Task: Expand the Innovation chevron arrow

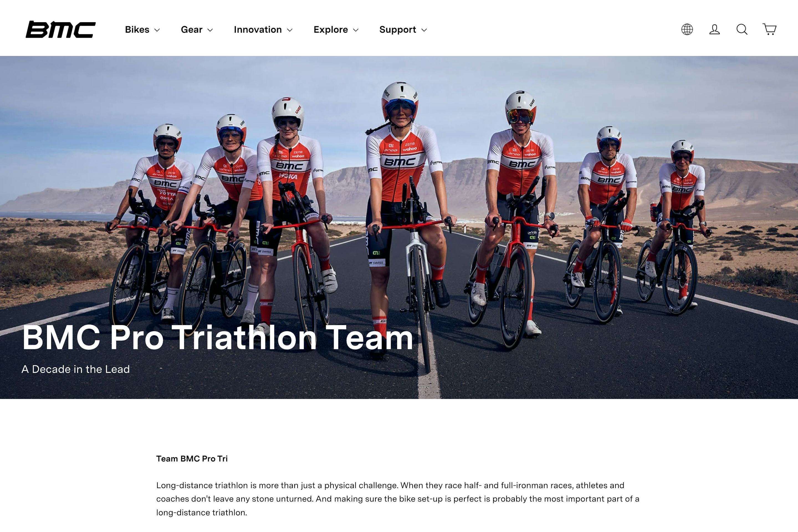Action: 290,30
